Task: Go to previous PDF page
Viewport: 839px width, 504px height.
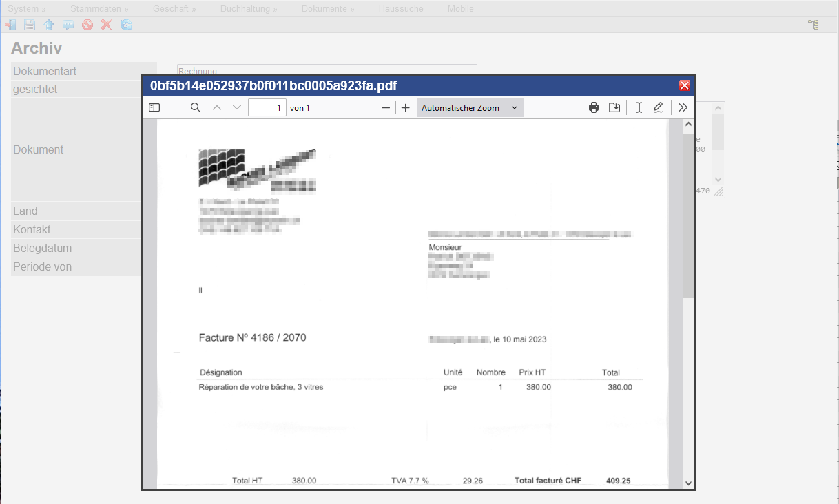Action: point(217,107)
